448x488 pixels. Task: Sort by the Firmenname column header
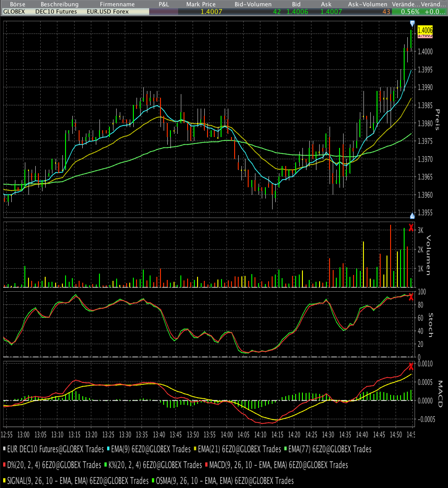(x=117, y=4)
